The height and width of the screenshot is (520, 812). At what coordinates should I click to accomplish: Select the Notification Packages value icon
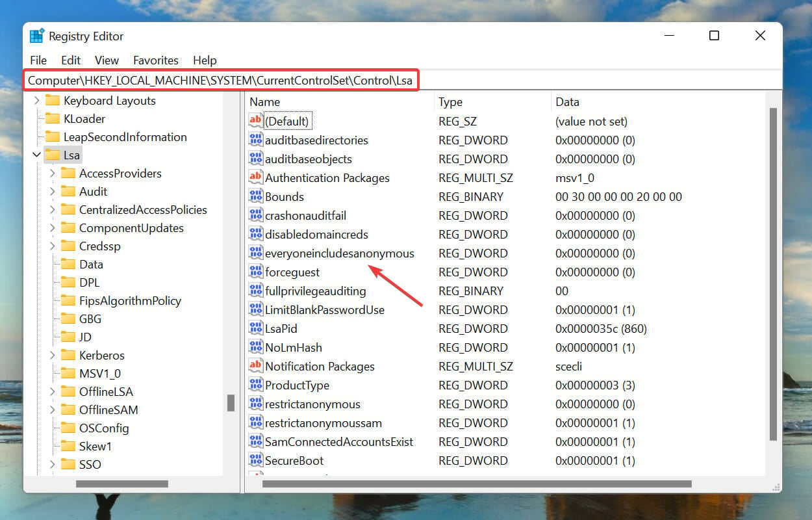point(255,366)
